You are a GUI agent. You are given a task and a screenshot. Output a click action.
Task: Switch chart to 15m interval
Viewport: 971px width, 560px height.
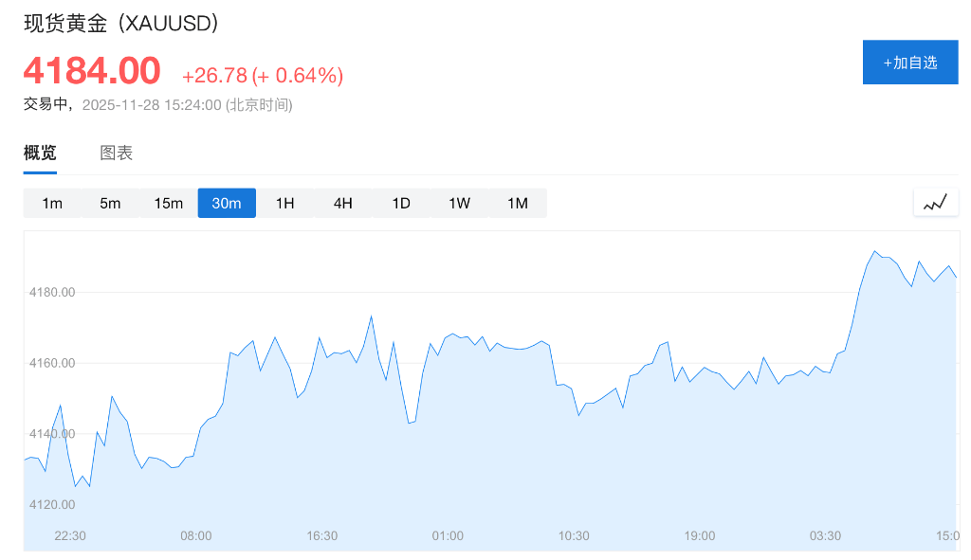[169, 203]
